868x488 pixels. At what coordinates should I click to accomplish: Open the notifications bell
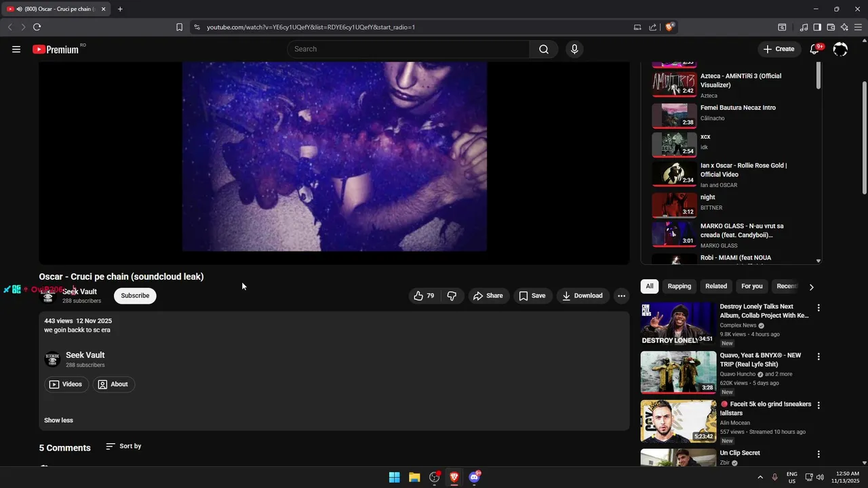tap(815, 49)
